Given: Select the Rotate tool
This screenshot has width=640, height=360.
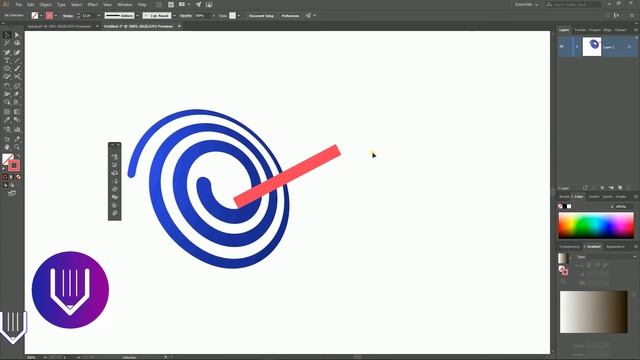Looking at the screenshot, I should point(7,86).
